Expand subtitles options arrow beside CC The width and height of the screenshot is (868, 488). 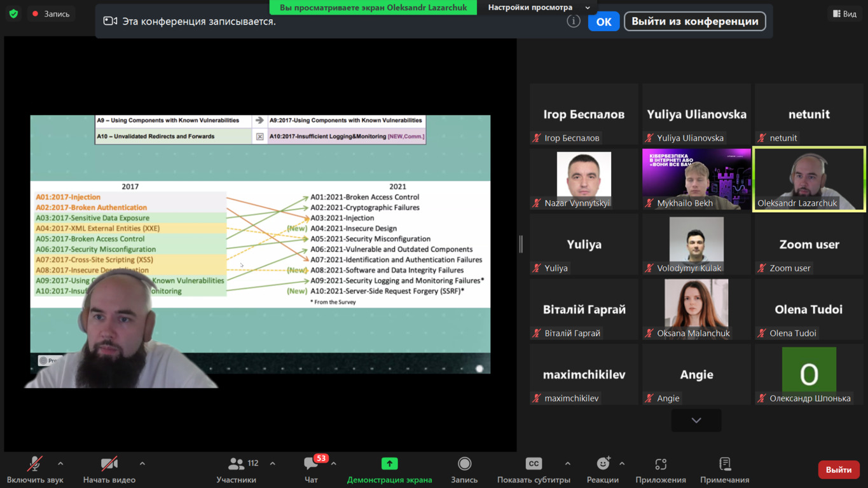pos(567,464)
